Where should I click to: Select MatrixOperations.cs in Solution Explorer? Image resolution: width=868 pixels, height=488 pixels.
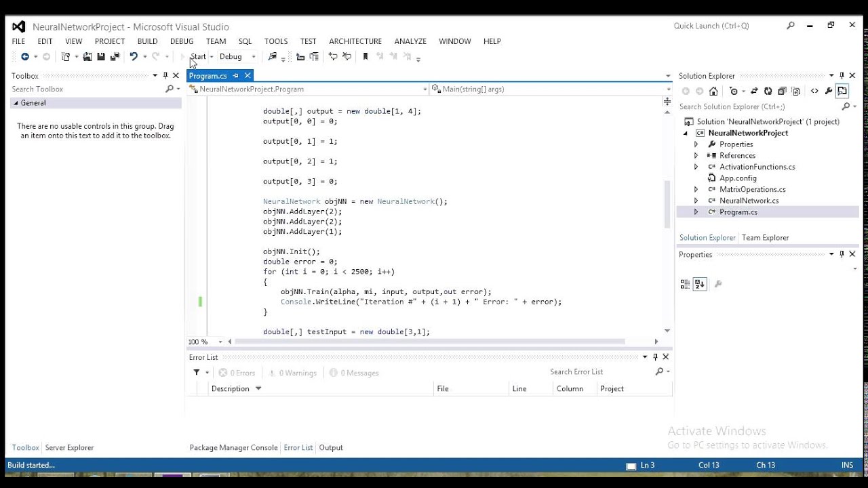point(752,190)
